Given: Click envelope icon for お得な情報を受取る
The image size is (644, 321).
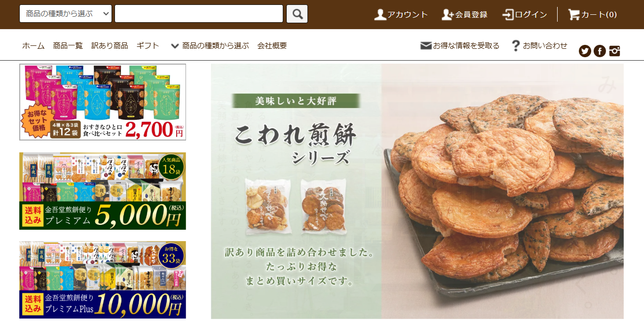Looking at the screenshot, I should pyautogui.click(x=426, y=45).
